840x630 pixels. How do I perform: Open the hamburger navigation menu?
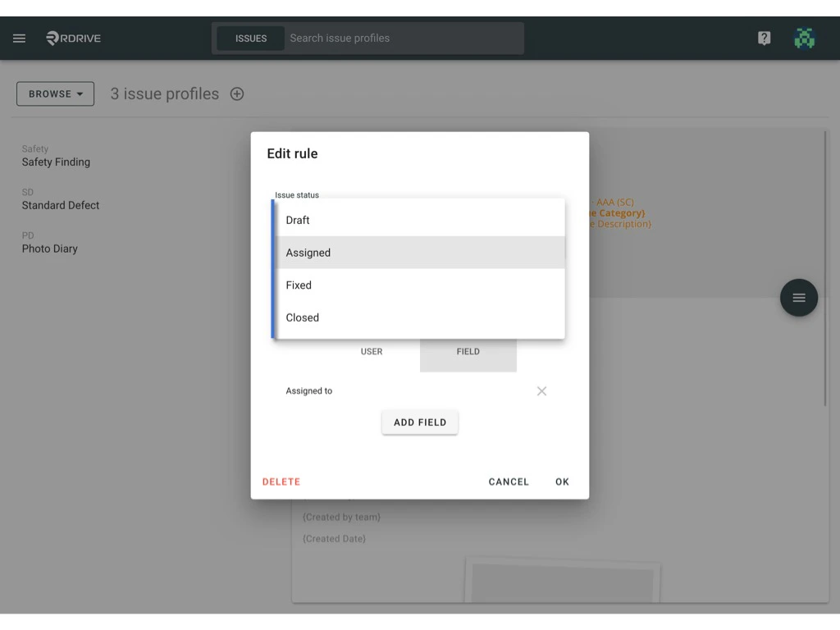(x=19, y=38)
